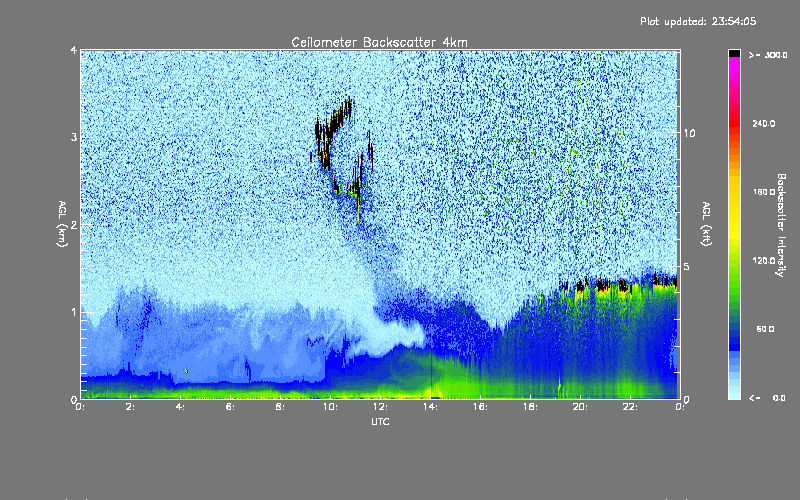Click the '3' tick on the km axis
Image resolution: width=800 pixels, height=500 pixels.
pos(73,137)
